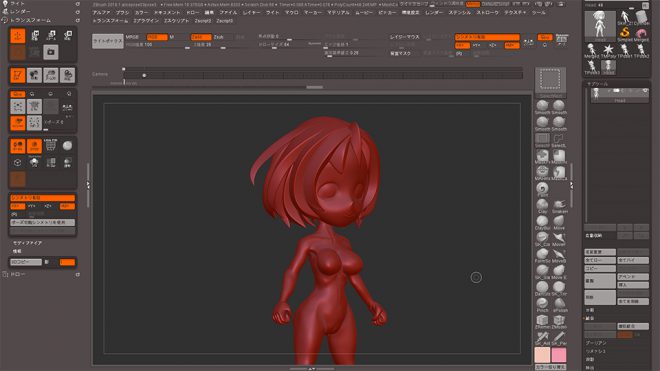
Task: Toggle visibility eye of Head subtool
Action: coord(644,91)
